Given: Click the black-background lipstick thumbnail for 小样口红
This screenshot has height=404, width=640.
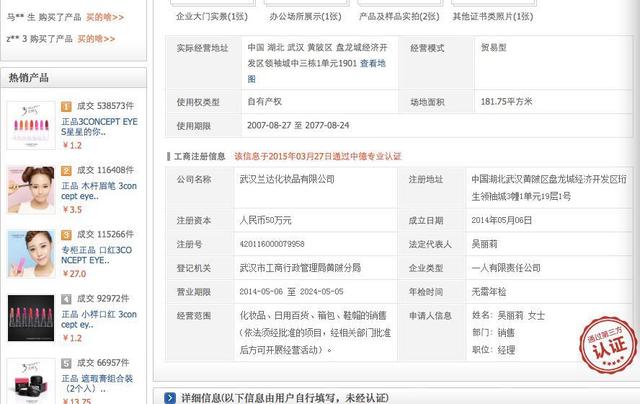Looking at the screenshot, I should 30,317.
